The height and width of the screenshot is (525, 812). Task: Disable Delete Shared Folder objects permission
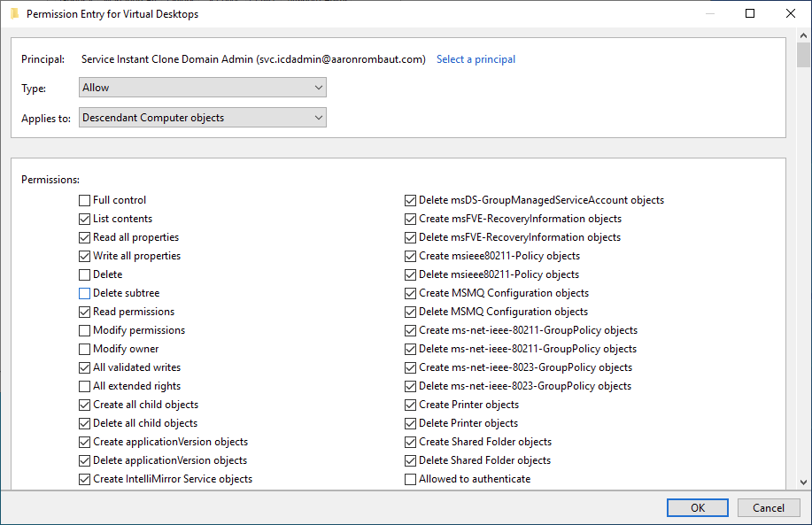tap(411, 460)
